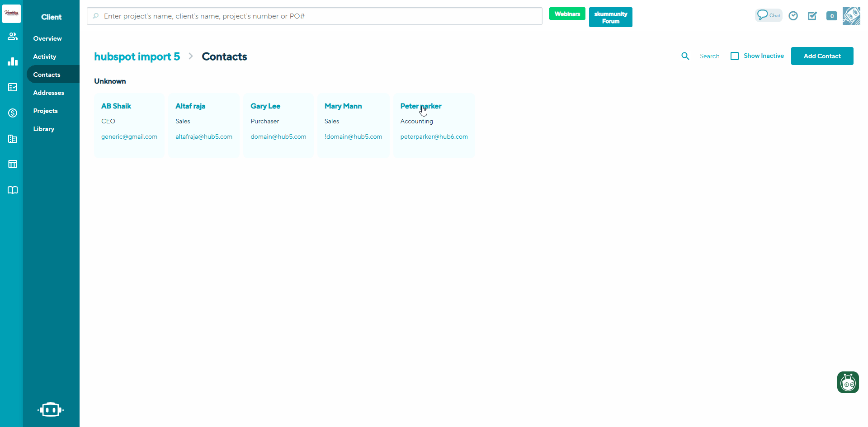This screenshot has width=868, height=427.
Task: Select the Invoices checklist icon in sidebar
Action: pos(12,87)
